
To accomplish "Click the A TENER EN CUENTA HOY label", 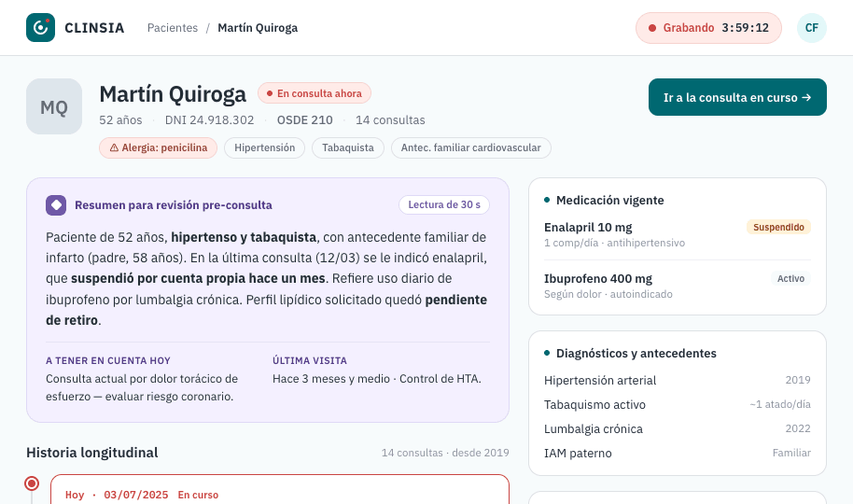I will pyautogui.click(x=108, y=360).
